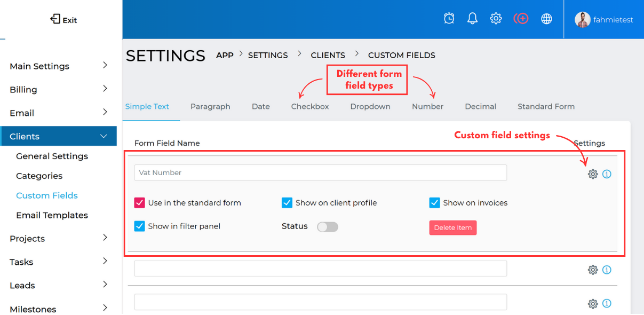
Task: Click the Vat Number input field
Action: tap(321, 172)
